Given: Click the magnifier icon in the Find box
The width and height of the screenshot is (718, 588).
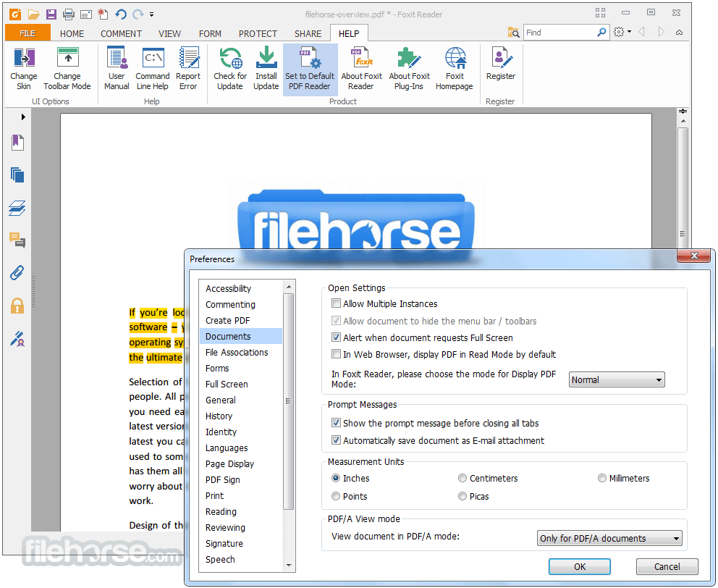Looking at the screenshot, I should (601, 32).
